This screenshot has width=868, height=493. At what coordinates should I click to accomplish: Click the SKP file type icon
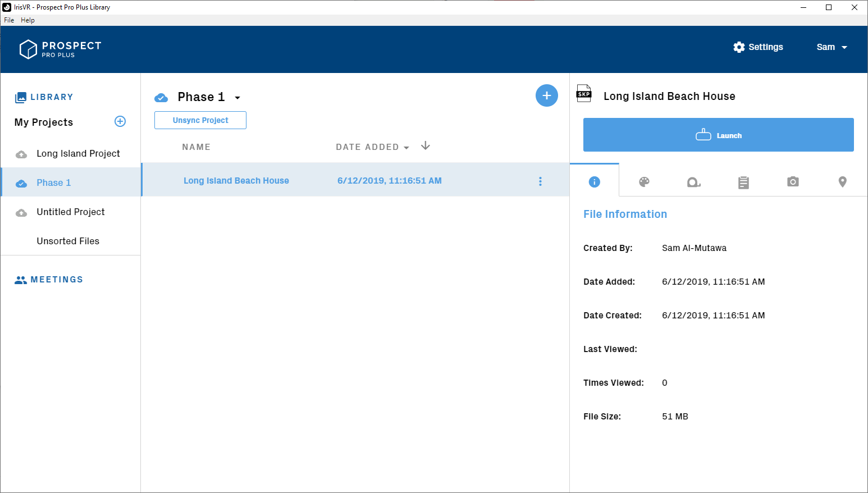click(584, 93)
